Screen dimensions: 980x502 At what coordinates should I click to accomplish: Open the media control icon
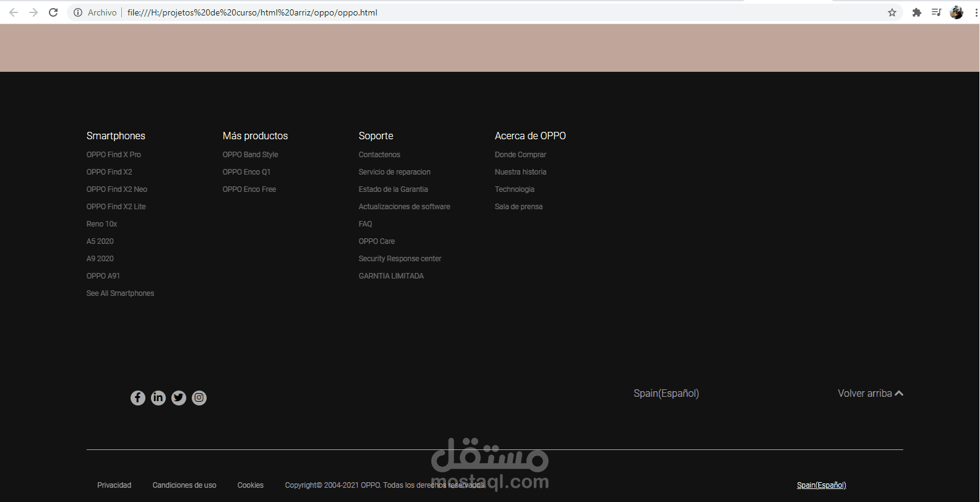click(x=936, y=12)
